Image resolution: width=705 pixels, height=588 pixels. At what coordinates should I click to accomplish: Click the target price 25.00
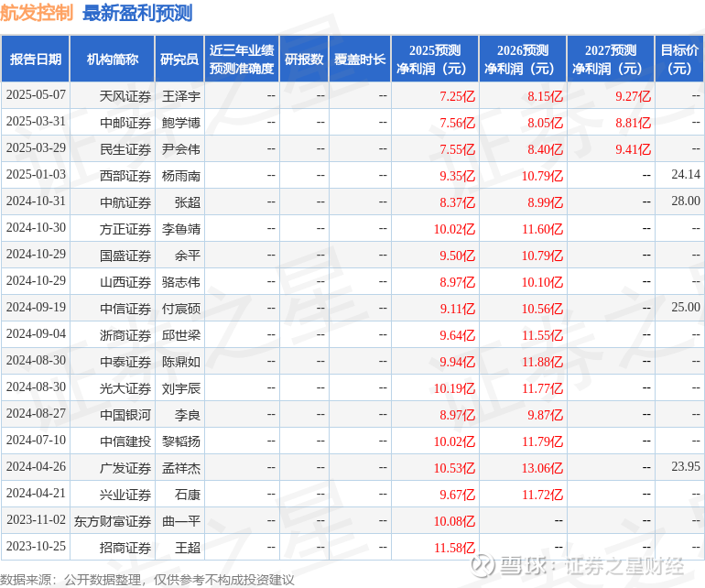[686, 307]
